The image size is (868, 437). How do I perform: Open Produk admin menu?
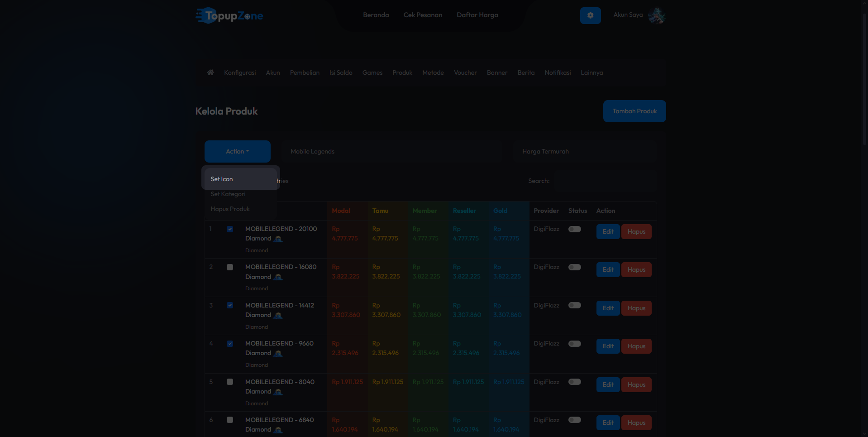click(402, 72)
